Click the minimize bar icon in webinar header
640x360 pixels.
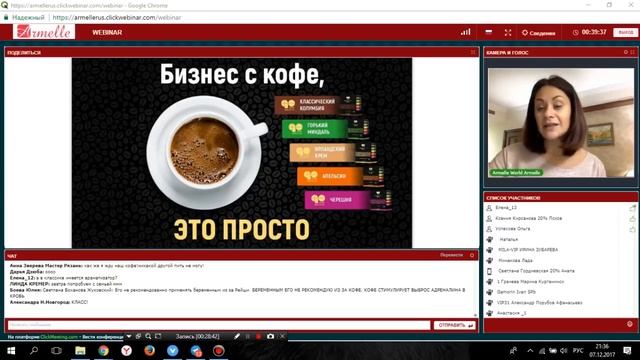(488, 32)
